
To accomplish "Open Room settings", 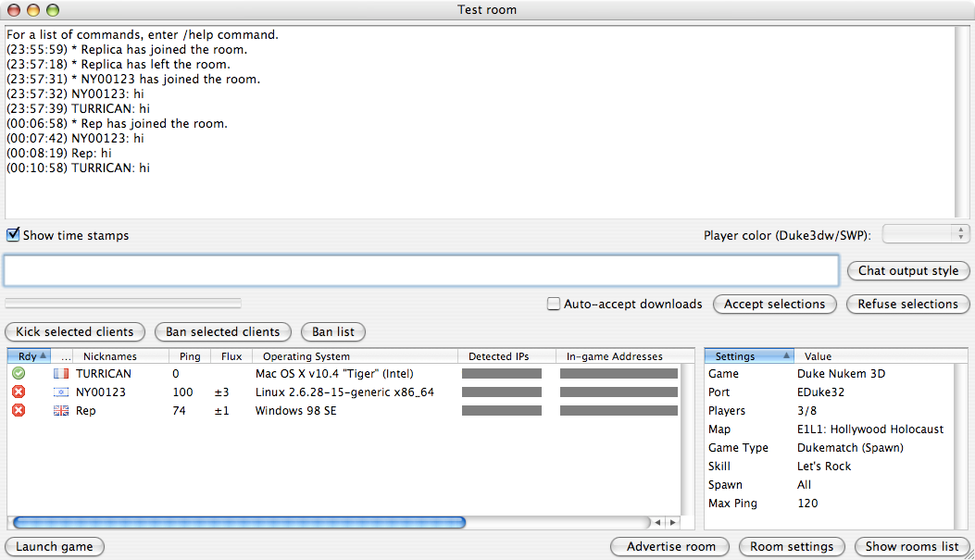I will 792,546.
